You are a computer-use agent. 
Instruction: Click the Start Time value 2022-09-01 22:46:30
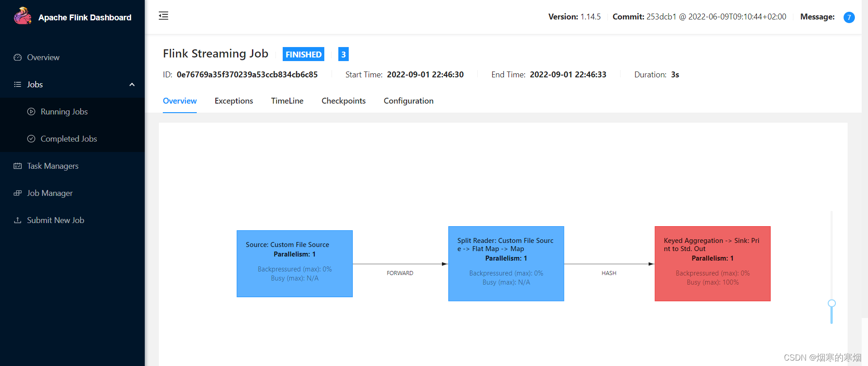[425, 75]
